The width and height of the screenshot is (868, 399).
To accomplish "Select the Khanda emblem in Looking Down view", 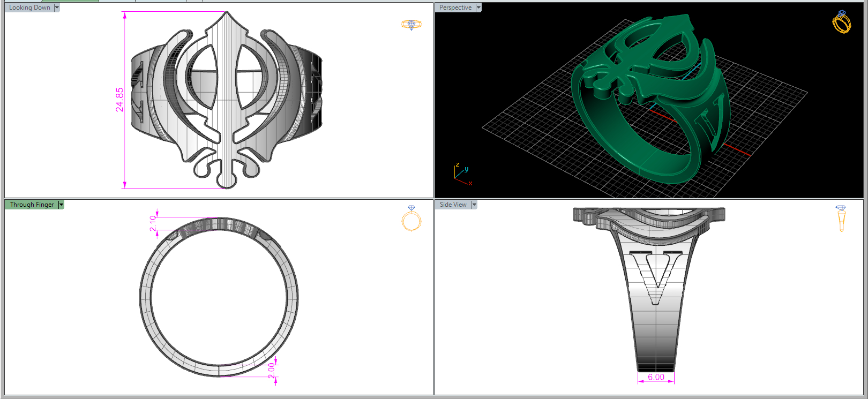I will pos(227,99).
